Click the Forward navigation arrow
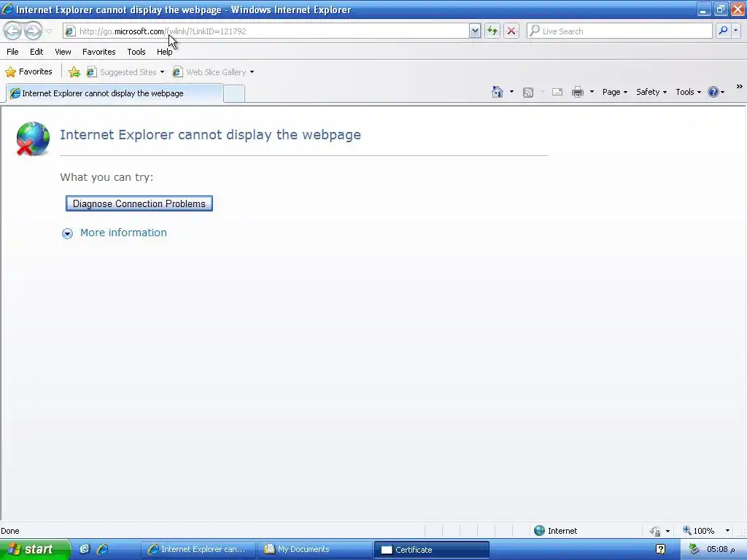The height and width of the screenshot is (560, 747). 33,31
